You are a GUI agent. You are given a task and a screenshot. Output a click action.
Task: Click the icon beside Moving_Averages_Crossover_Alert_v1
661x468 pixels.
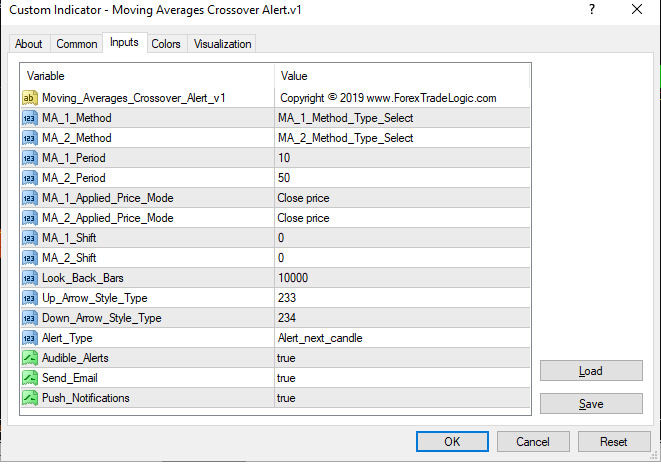tap(30, 98)
